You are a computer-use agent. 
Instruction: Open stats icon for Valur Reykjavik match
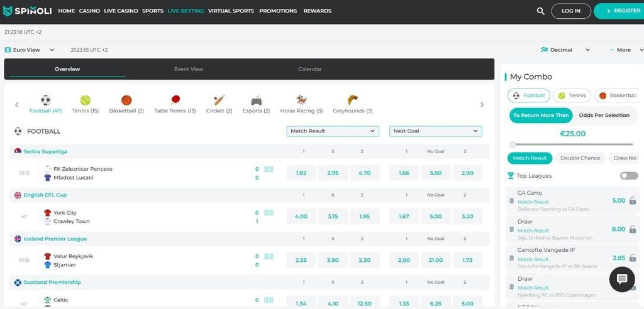[269, 256]
